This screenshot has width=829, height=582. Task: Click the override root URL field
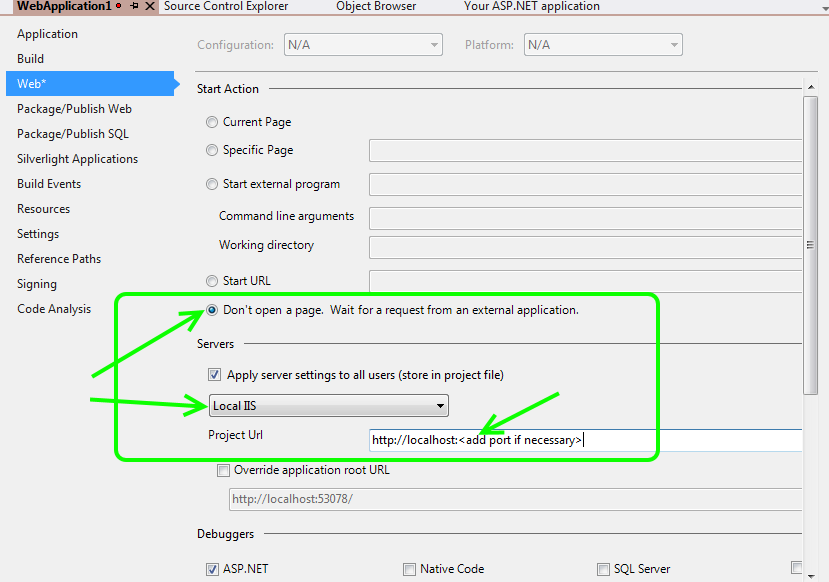click(x=515, y=499)
